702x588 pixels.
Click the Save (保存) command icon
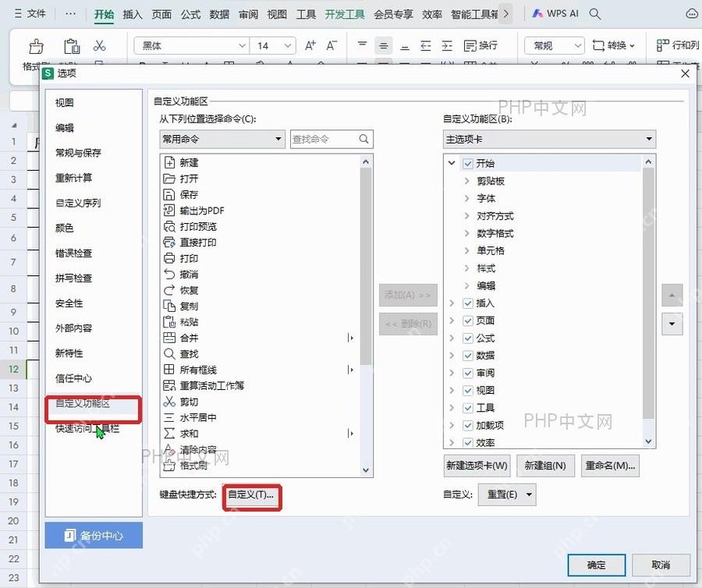pyautogui.click(x=169, y=195)
